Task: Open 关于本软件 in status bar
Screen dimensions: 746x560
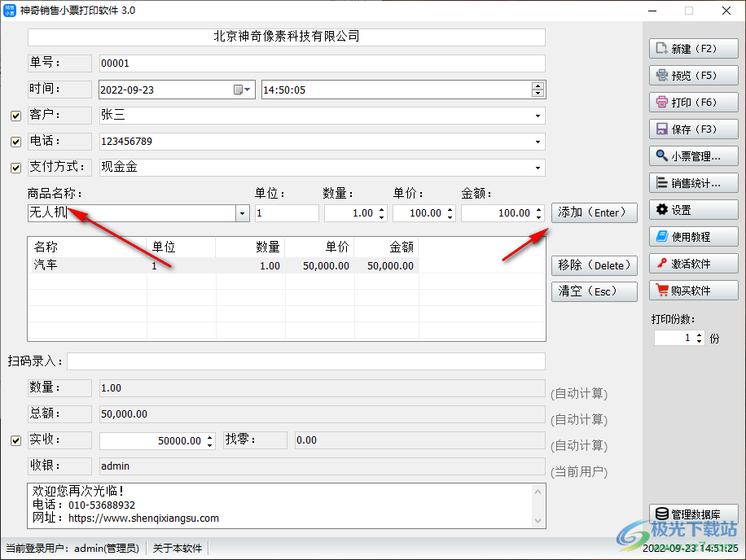Action: tap(178, 549)
